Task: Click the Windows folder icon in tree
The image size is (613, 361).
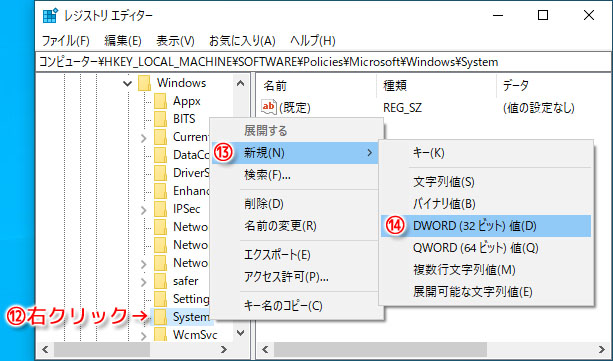Action: [145, 83]
